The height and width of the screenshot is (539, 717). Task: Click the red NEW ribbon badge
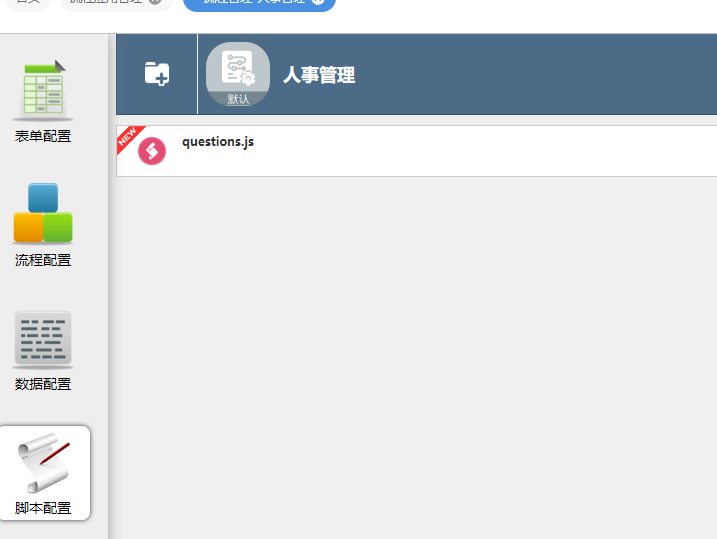(x=129, y=138)
